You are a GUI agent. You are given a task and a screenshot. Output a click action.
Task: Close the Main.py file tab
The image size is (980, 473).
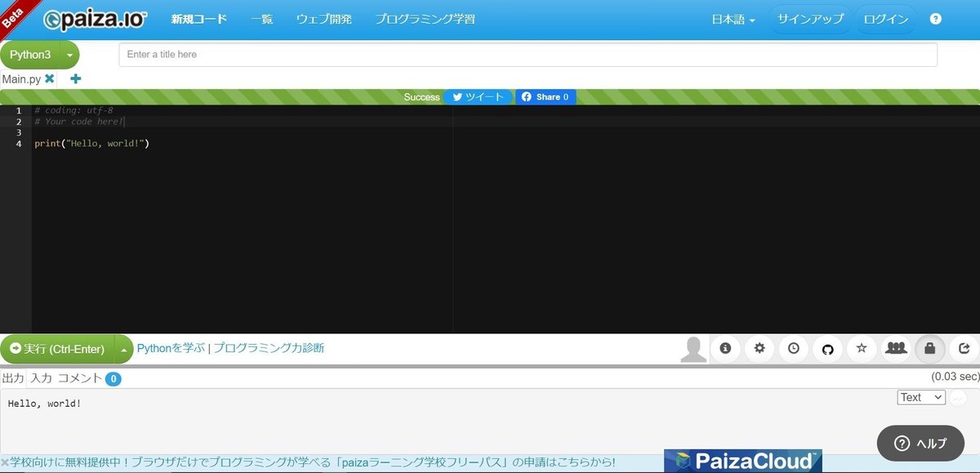(x=49, y=78)
